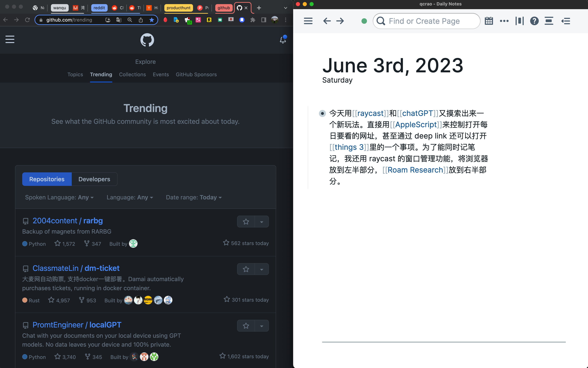The image size is (588, 368).
Task: Open the Roam right sidebar icon
Action: (x=566, y=21)
